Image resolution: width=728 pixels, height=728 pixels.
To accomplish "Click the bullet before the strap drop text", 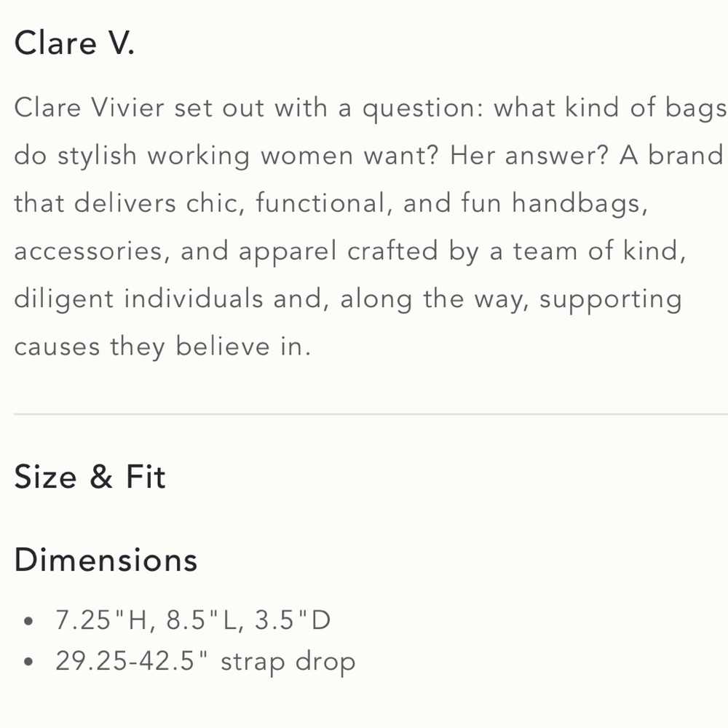I will (x=29, y=663).
